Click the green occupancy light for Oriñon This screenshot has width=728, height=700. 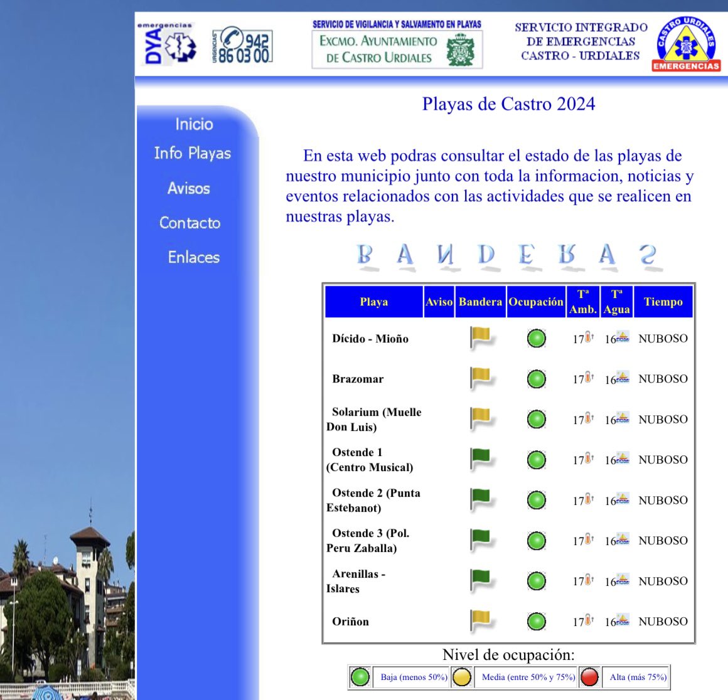[536, 622]
